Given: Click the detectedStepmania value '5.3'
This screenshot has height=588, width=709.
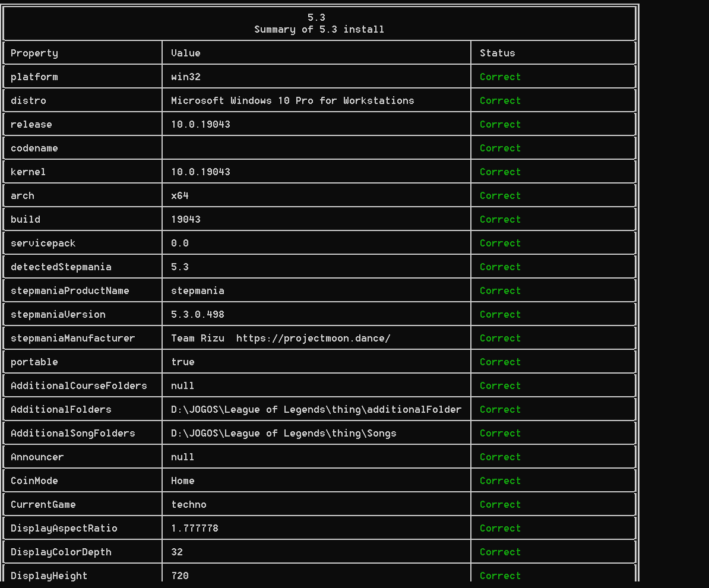Looking at the screenshot, I should pyautogui.click(x=180, y=267).
